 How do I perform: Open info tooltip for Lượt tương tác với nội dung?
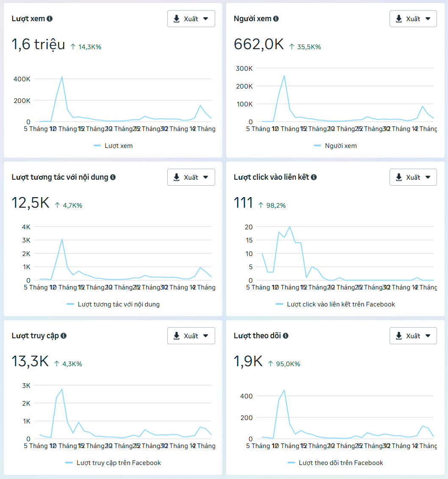[x=113, y=177]
